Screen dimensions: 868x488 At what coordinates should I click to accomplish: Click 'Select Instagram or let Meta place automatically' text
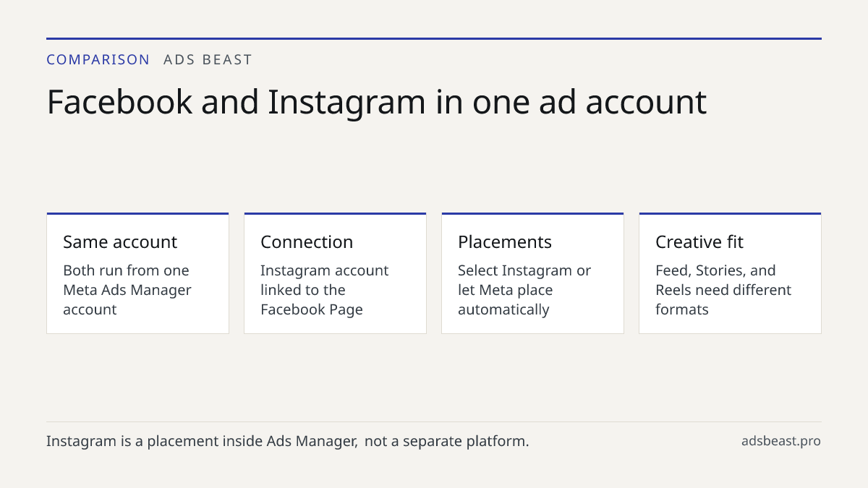tap(524, 290)
